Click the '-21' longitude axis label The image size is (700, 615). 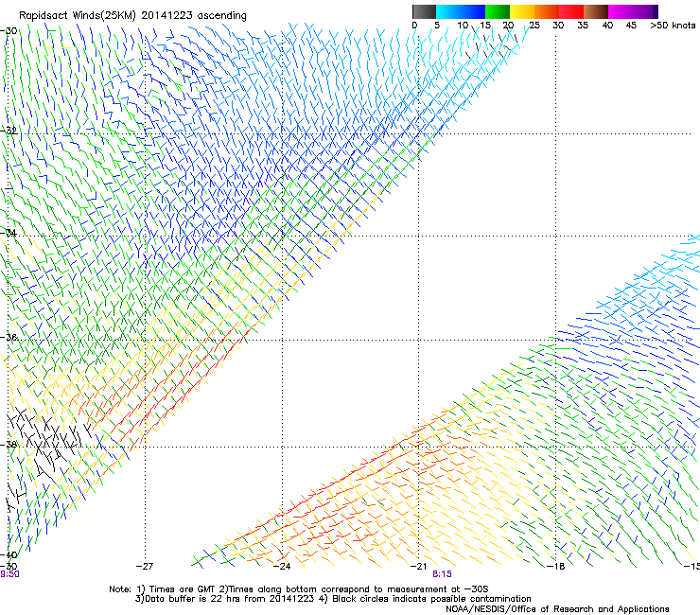418,567
